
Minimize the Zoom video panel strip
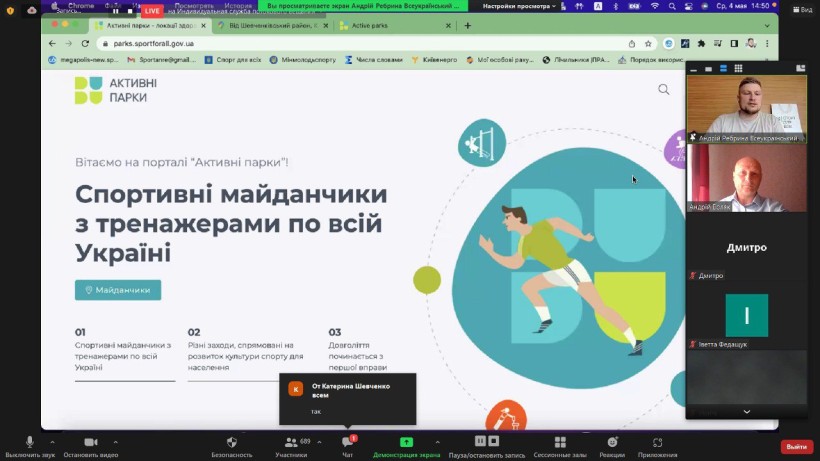(x=694, y=68)
